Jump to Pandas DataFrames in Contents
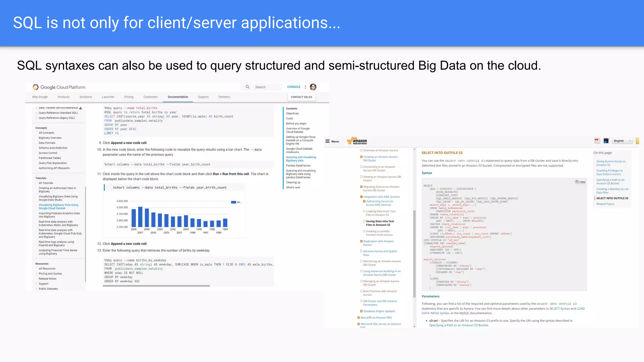 (298, 166)
